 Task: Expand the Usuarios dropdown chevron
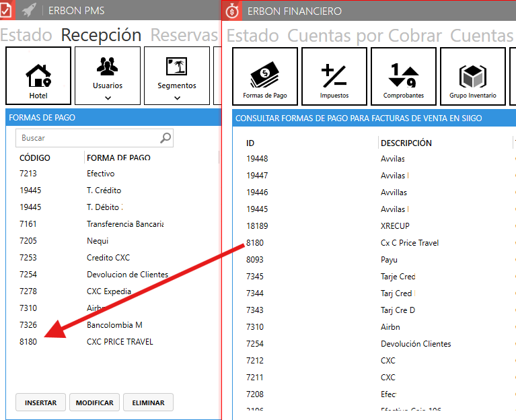click(x=108, y=98)
